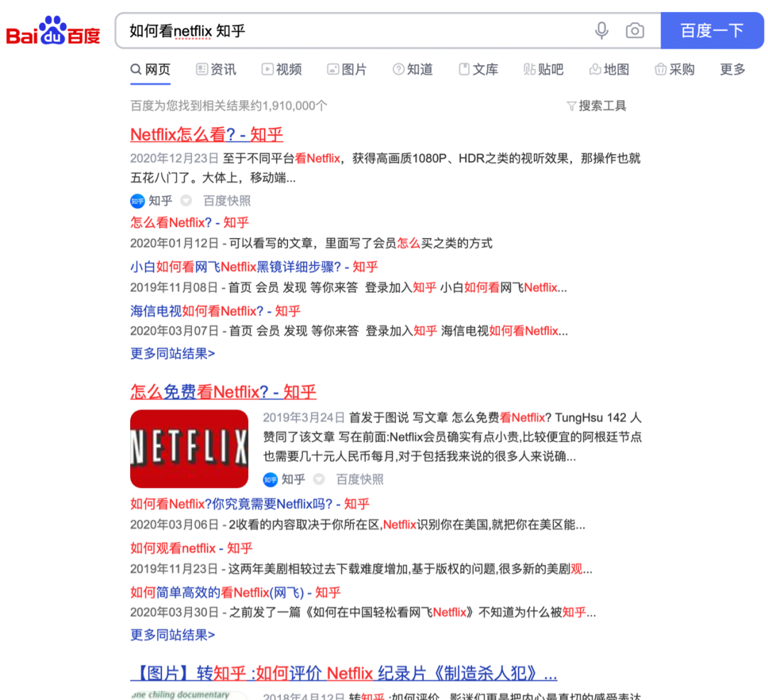
Task: Click first 更多同站结果> link
Action: click(172, 353)
